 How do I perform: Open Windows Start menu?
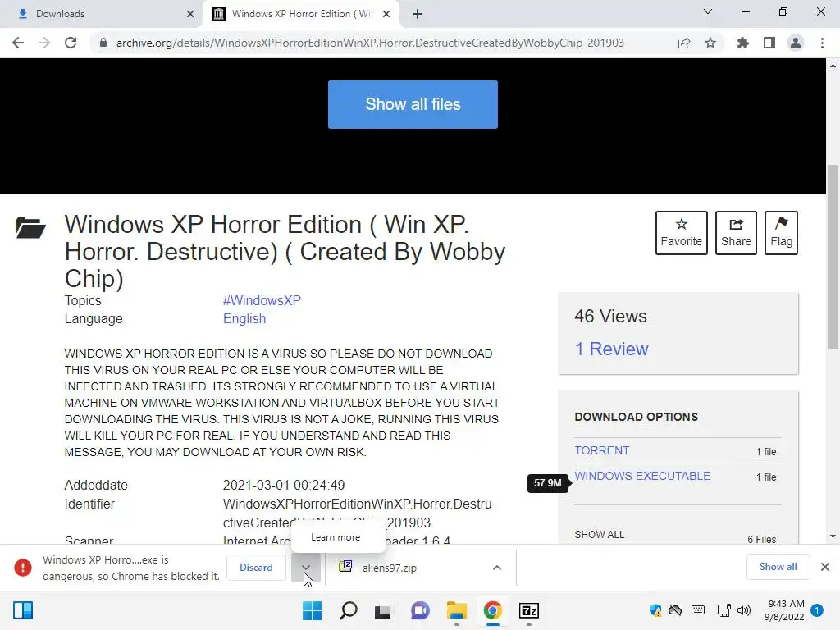(312, 610)
